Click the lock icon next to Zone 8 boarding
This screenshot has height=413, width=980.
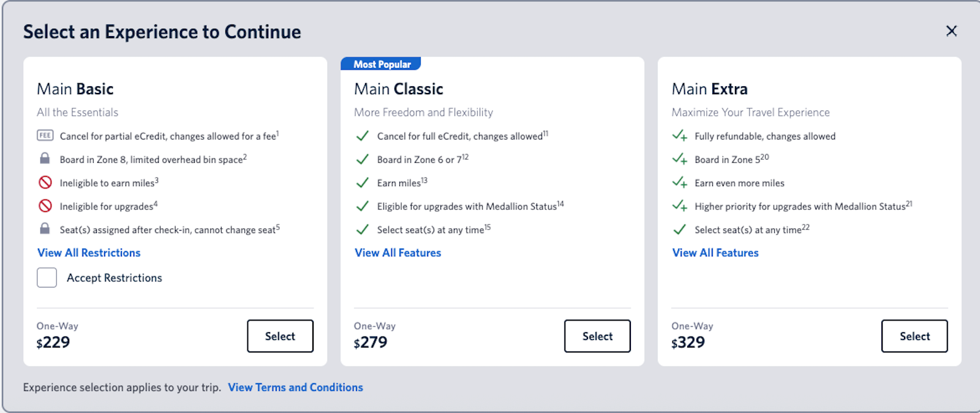click(45, 158)
